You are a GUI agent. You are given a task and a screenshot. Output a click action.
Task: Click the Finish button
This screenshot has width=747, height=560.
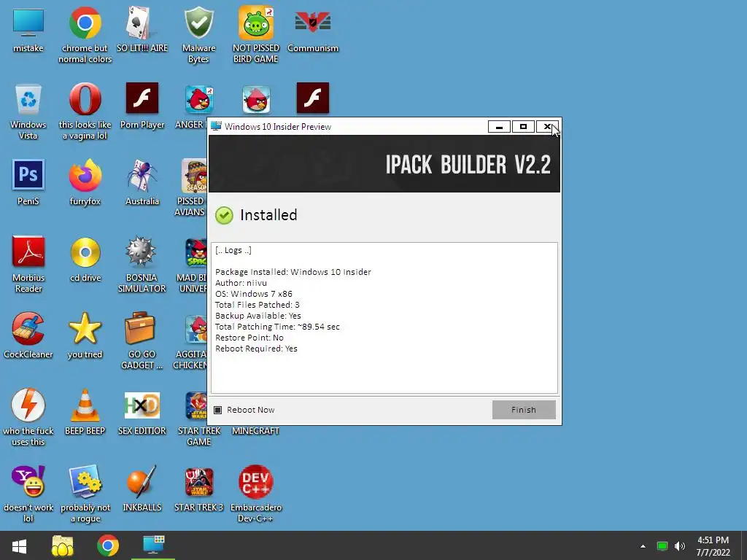[524, 410]
